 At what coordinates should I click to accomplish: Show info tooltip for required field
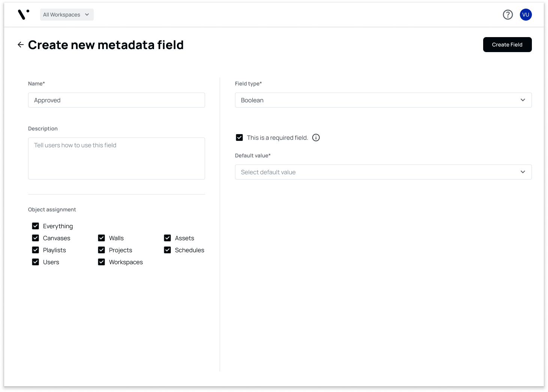[x=316, y=138]
